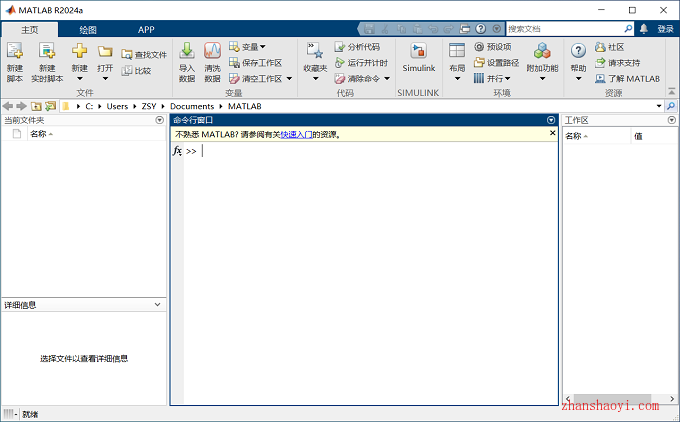Image resolution: width=680 pixels, height=422 pixels.
Task: Switch to the Plots (绘图) tab
Action: pos(88,29)
